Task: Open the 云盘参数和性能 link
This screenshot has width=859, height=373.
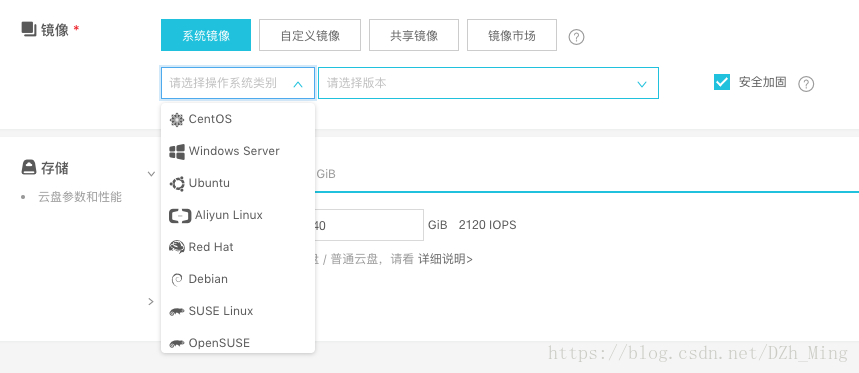Action: (x=80, y=197)
